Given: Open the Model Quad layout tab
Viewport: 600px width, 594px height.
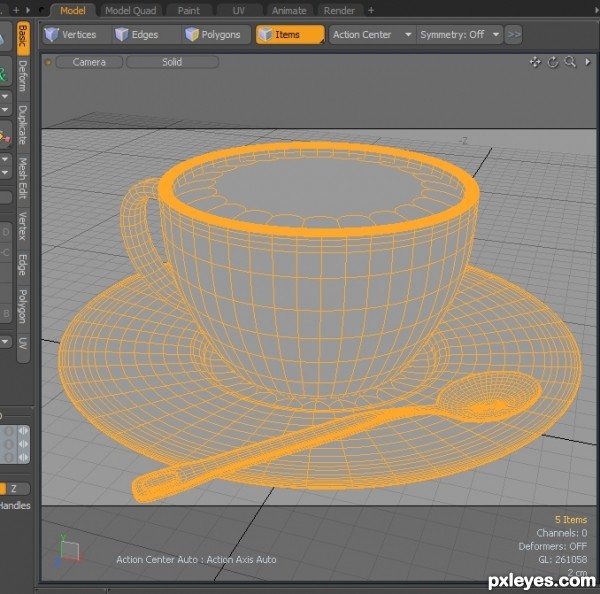Looking at the screenshot, I should tap(130, 10).
